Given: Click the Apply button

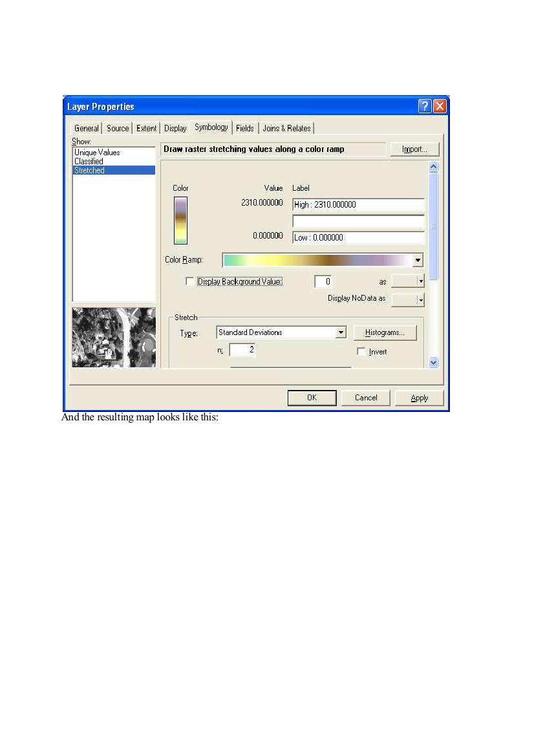Looking at the screenshot, I should [x=420, y=398].
